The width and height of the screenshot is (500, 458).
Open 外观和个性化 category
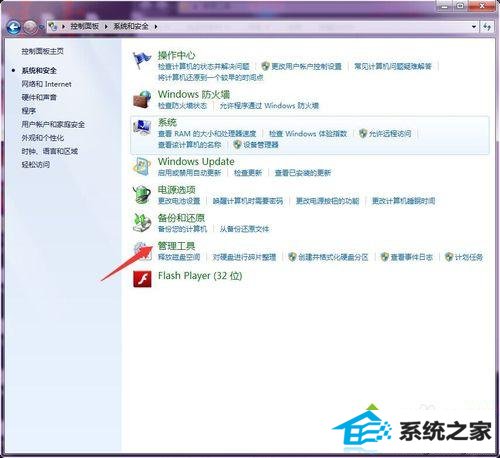(42, 138)
